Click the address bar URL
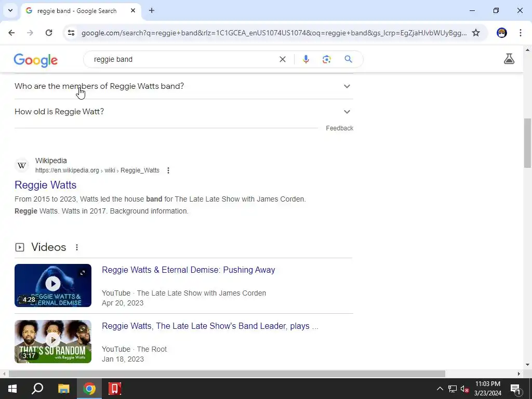 (274, 33)
